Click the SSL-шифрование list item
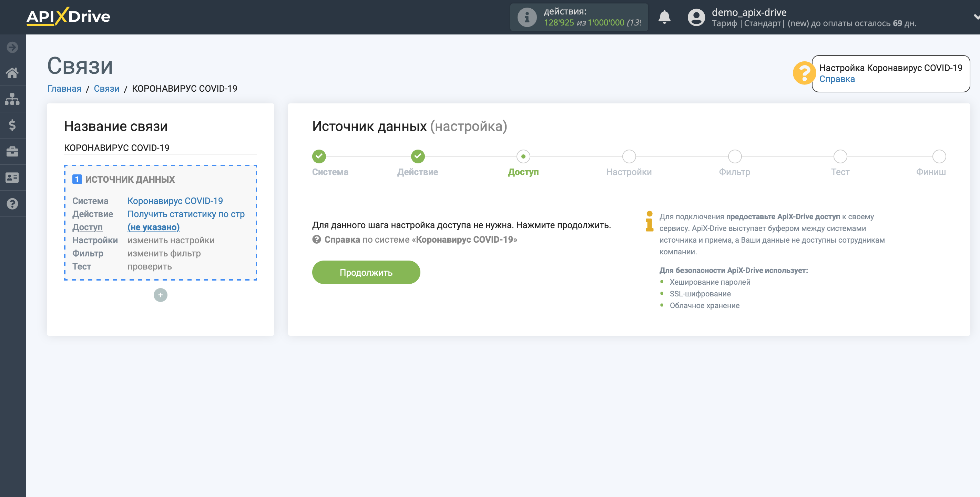Viewport: 980px width, 497px height. [x=700, y=294]
